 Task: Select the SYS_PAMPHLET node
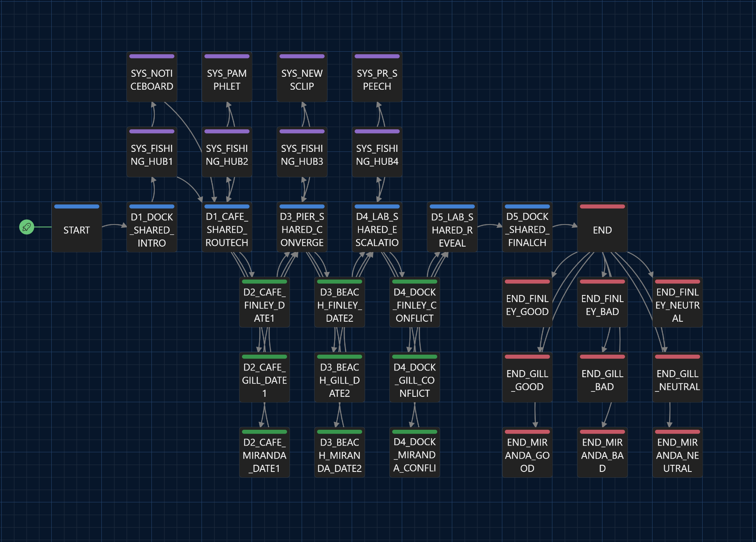tap(227, 77)
